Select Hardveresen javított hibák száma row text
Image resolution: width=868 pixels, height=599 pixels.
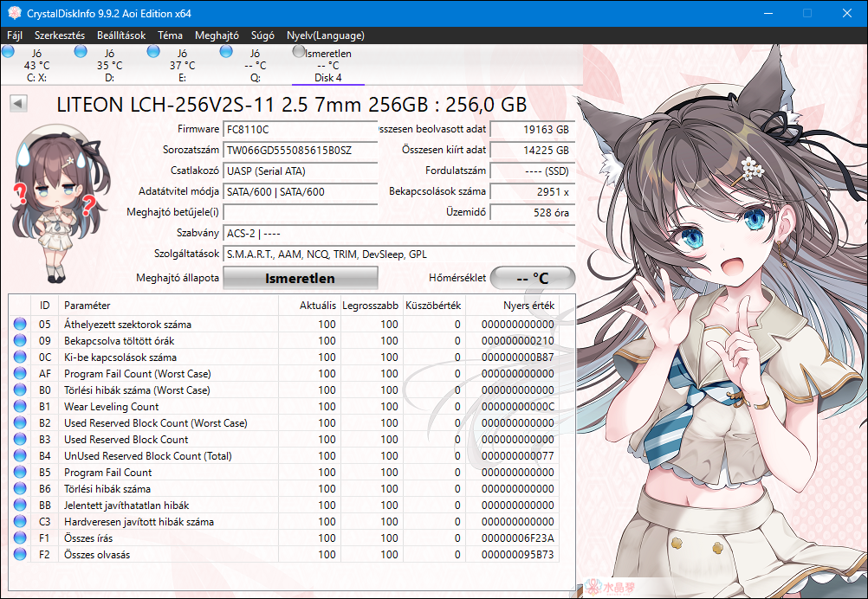(x=139, y=522)
